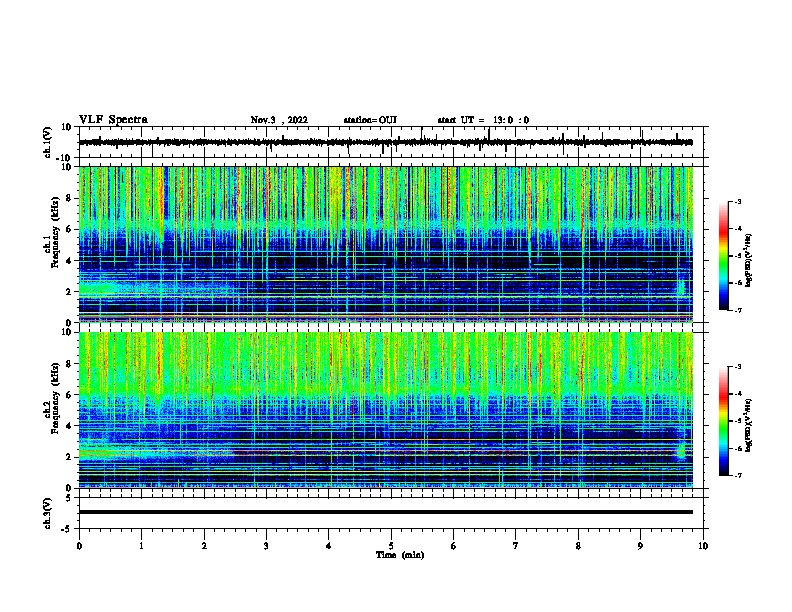Click the "station=OUI" header label
This screenshot has width=792, height=612.
click(370, 120)
